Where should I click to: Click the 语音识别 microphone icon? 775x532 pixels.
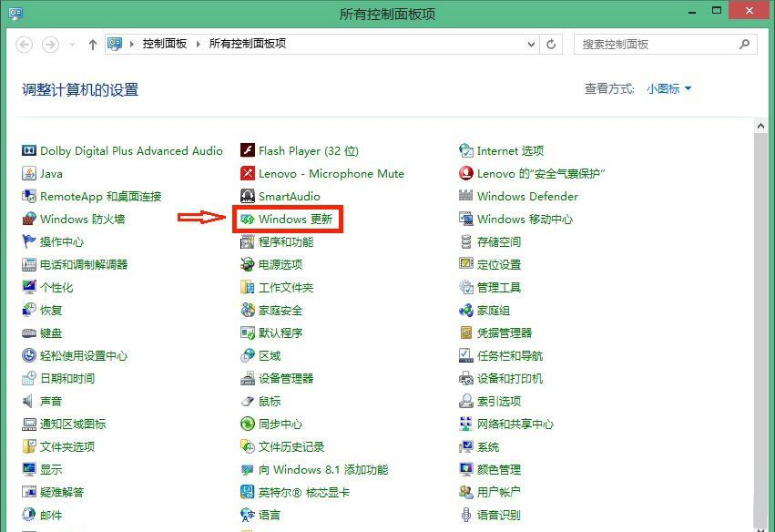click(466, 515)
